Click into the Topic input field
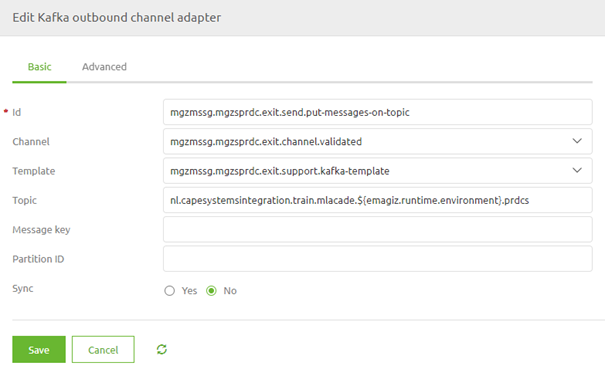Viewport: 605px width, 376px height. click(377, 200)
